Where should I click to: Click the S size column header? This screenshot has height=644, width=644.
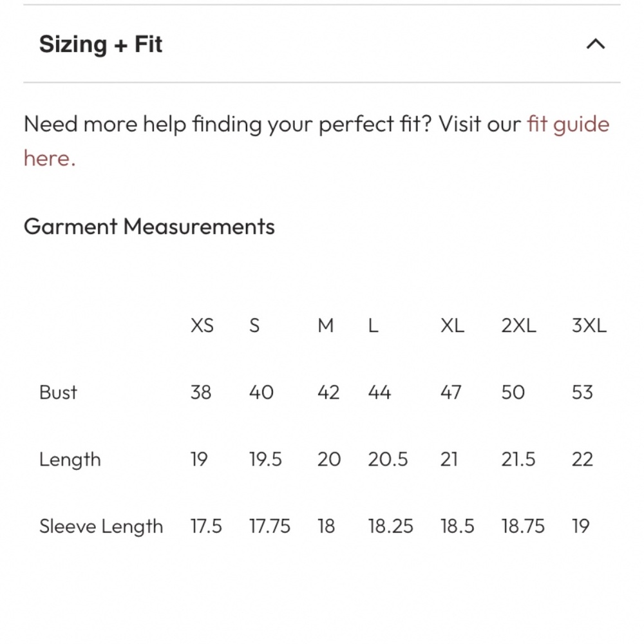(254, 326)
